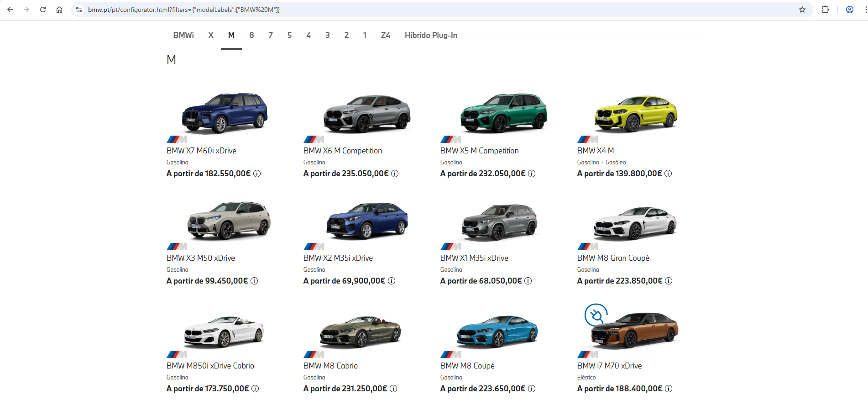Select the grey BMW X6 M car image
Viewport: 868px width, 400px height.
(x=367, y=113)
